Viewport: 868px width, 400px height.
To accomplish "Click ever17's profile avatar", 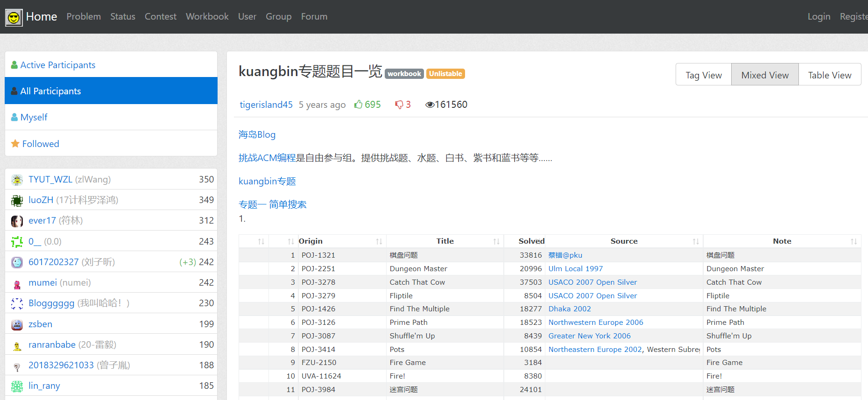I will pyautogui.click(x=17, y=221).
